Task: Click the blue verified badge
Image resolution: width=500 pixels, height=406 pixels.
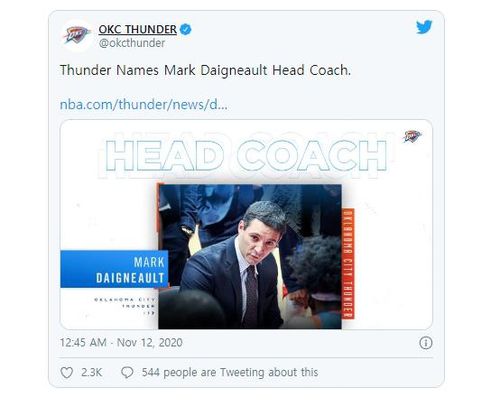Action: (186, 30)
